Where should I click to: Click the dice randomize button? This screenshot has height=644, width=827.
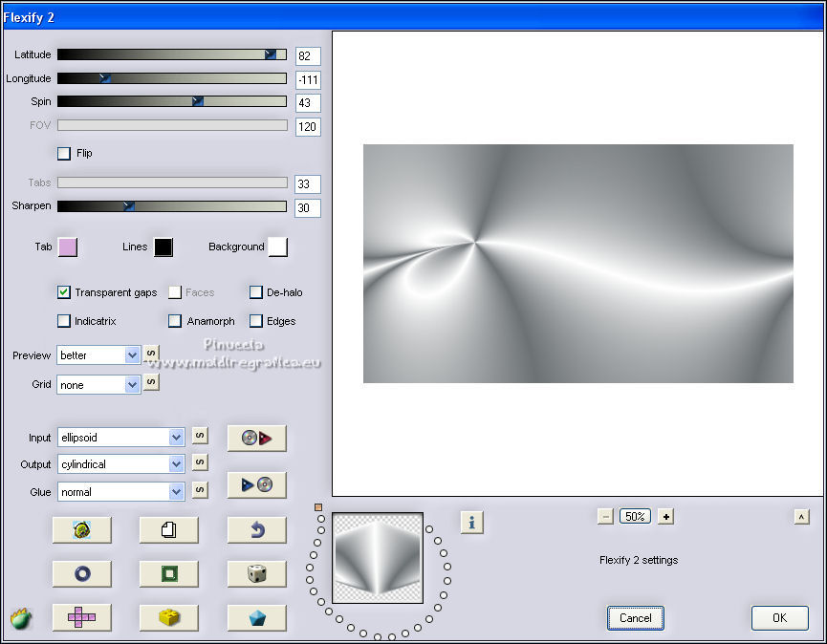coord(257,573)
